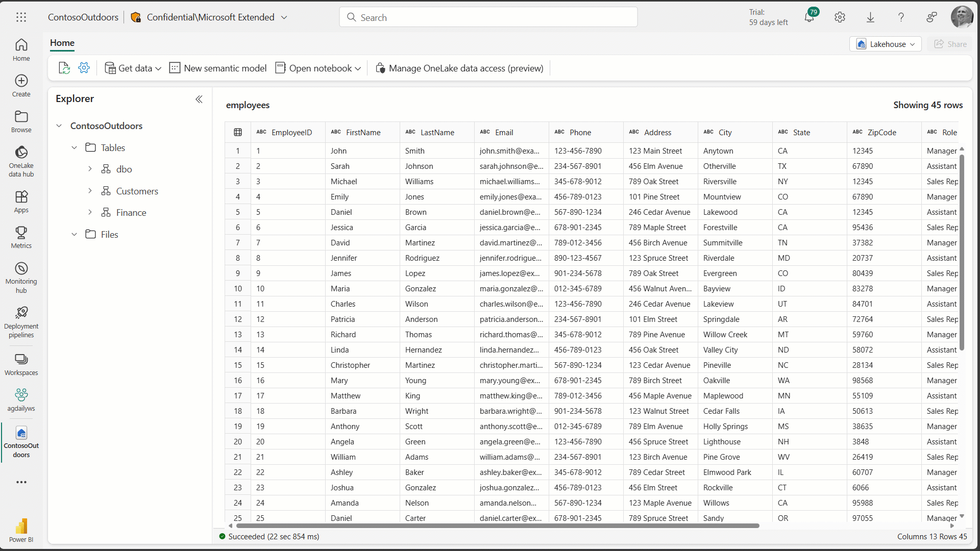Screen dimensions: 980x551
Task: Click New semantic model button
Action: [x=219, y=68]
